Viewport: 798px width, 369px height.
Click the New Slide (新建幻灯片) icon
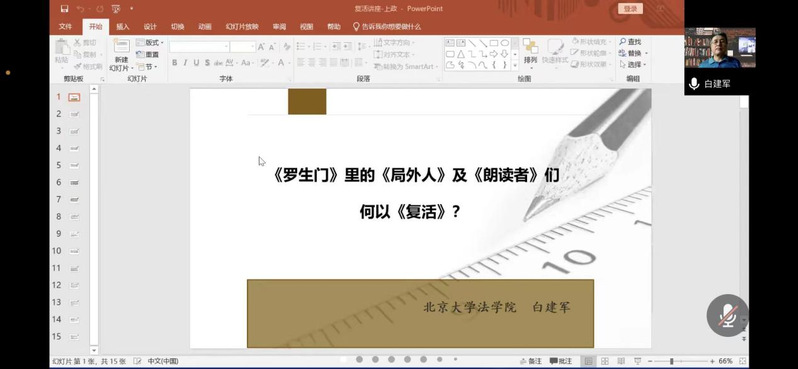122,55
